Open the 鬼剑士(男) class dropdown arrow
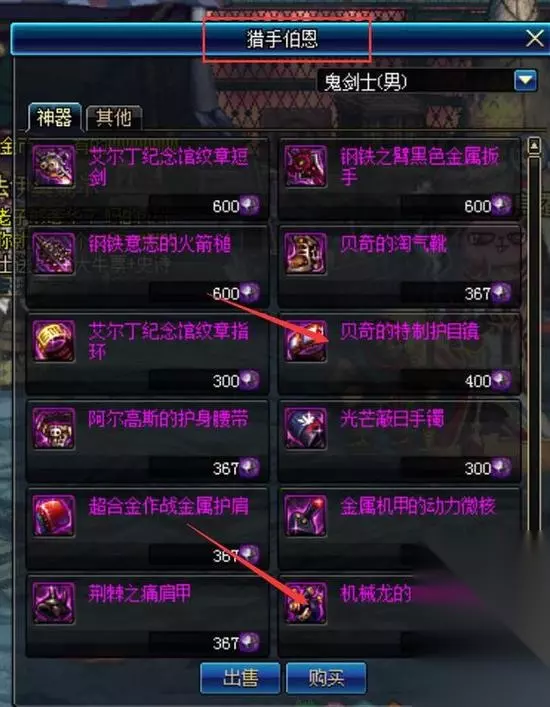550x707 pixels. (526, 81)
